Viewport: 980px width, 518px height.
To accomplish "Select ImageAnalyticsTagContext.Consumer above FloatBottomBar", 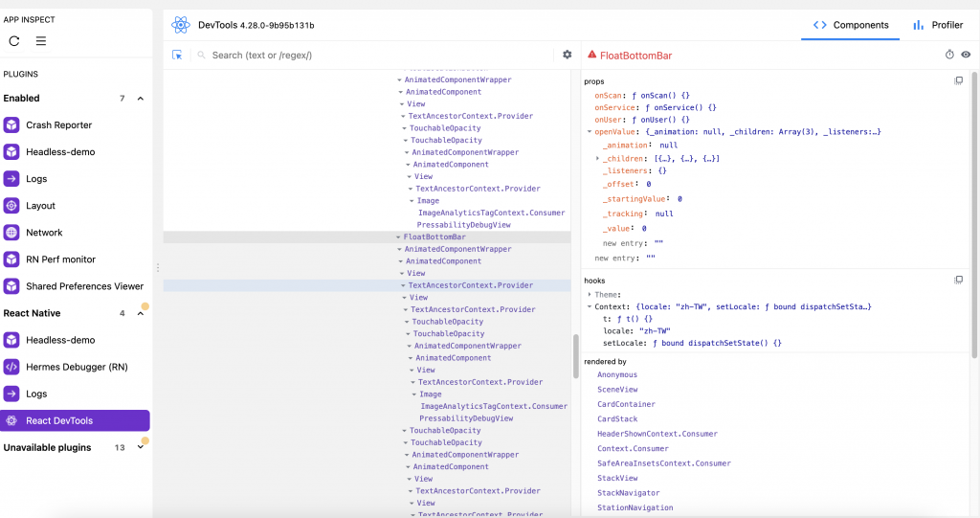I will coord(491,213).
